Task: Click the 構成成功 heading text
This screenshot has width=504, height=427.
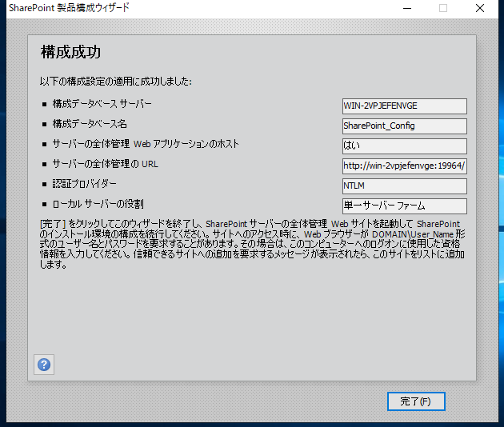Action: 70,52
